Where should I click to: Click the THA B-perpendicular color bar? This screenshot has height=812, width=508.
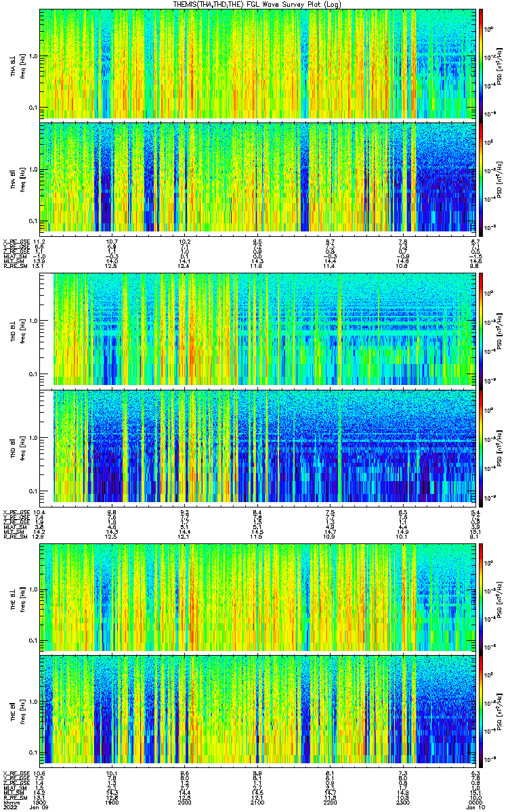(481, 64)
